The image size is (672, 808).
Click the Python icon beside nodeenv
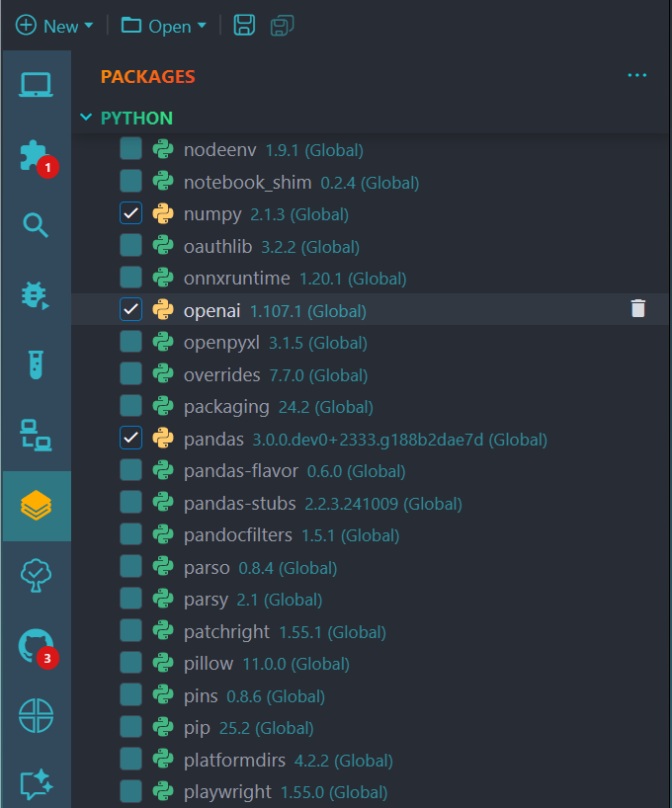pyautogui.click(x=163, y=149)
